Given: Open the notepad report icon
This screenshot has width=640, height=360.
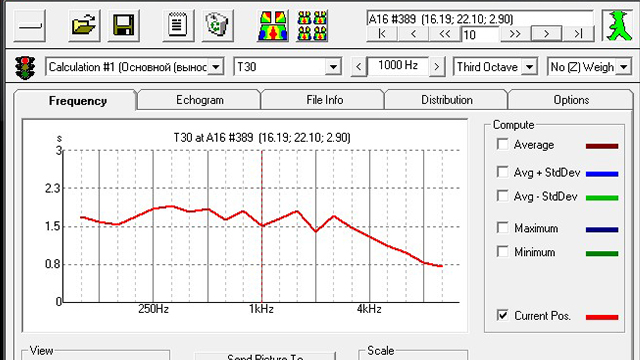Looking at the screenshot, I should (x=178, y=25).
